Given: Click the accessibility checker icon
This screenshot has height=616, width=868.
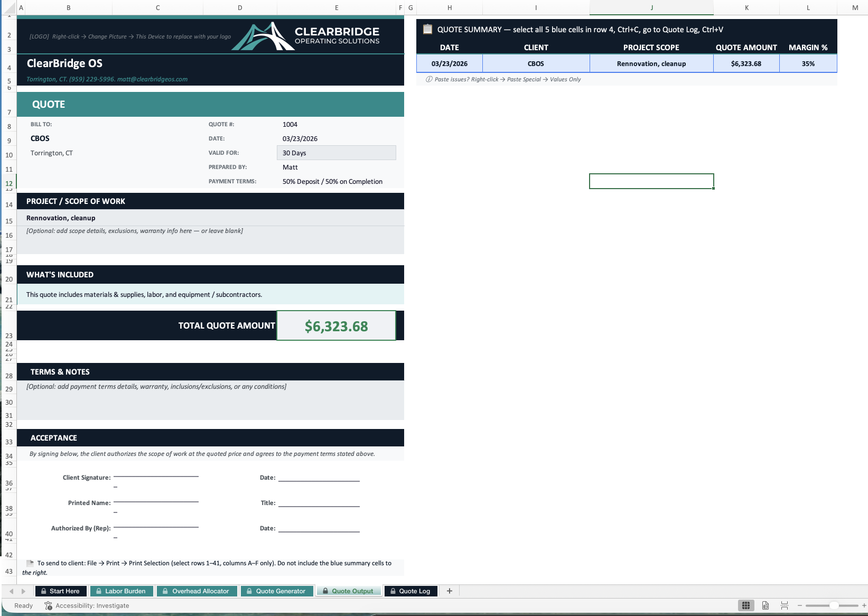Looking at the screenshot, I should tap(48, 605).
